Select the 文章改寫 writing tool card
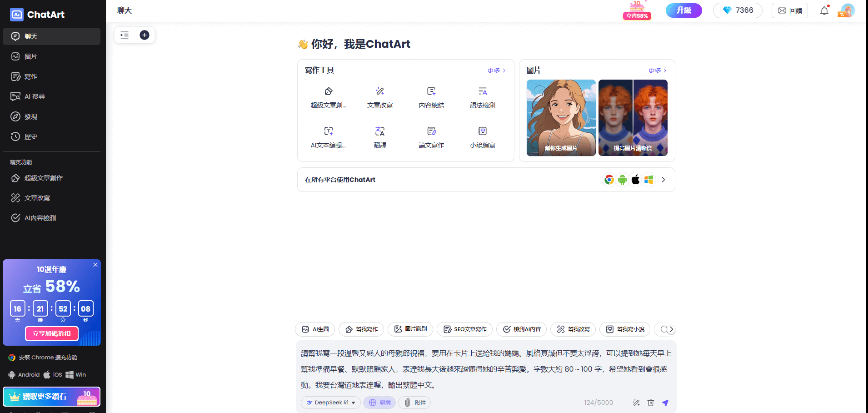 point(380,97)
